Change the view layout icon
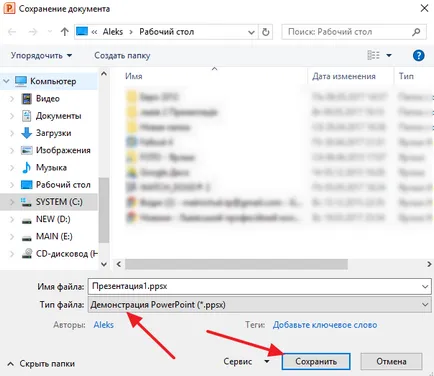The height and width of the screenshot is (376, 434). pos(373,55)
